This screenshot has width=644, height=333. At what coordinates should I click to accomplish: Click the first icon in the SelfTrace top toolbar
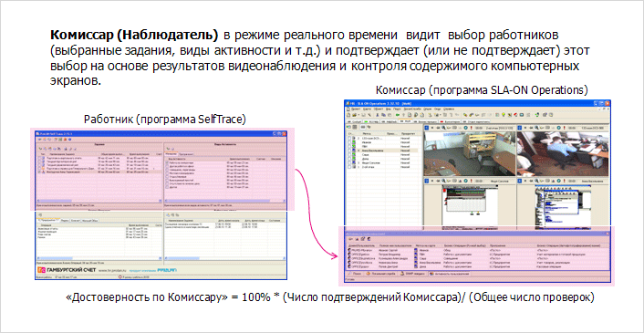click(x=40, y=140)
